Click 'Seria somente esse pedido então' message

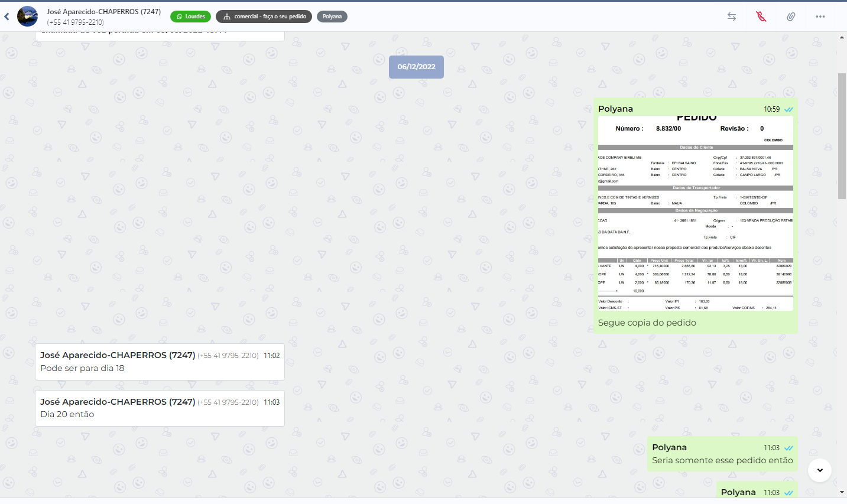pyautogui.click(x=722, y=460)
